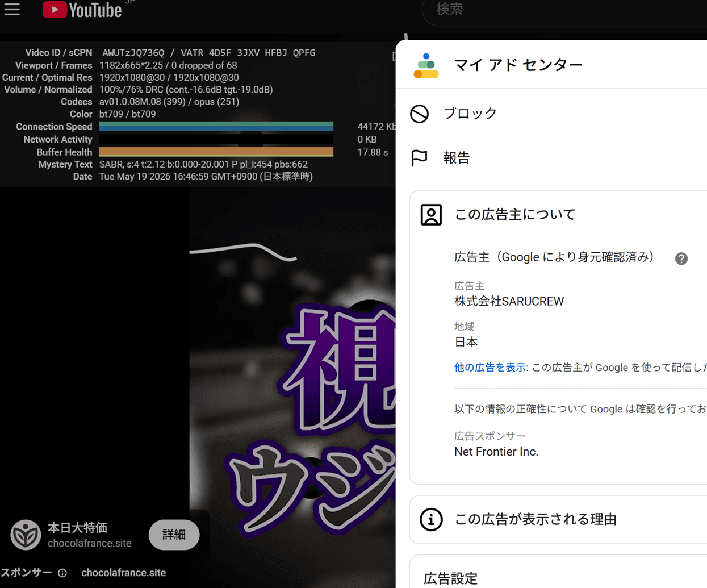Click the ブロック circle-slash icon
This screenshot has height=588, width=707.
[x=420, y=114]
